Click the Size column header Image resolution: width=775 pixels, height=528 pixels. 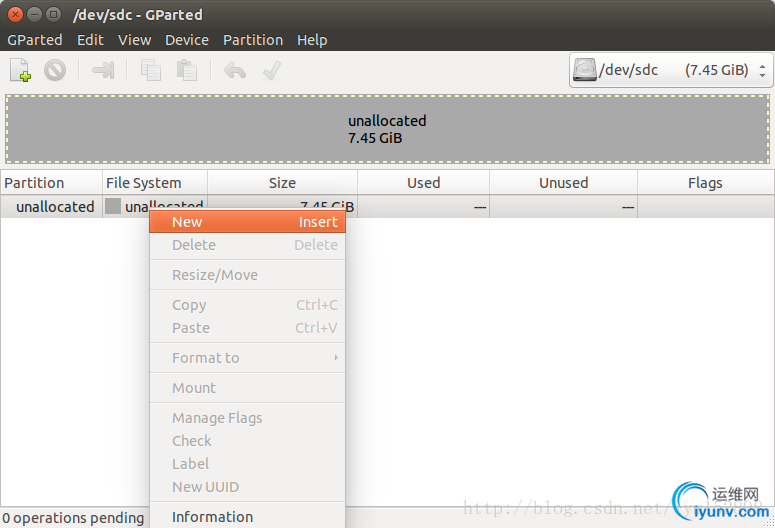(282, 183)
